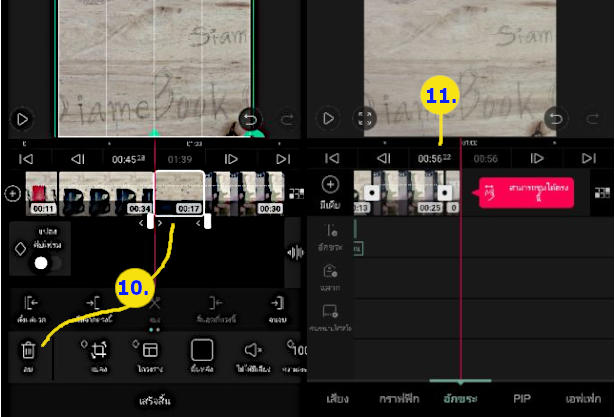Trim clip end to playhead bracket tool
This screenshot has height=417, width=615.
pyautogui.click(x=93, y=310)
